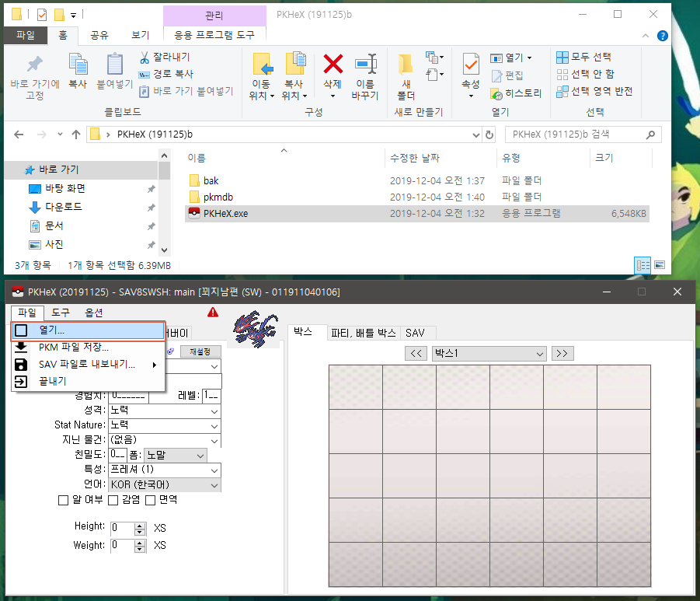Click the Explorer search field
This screenshot has width=700, height=601.
(583, 135)
